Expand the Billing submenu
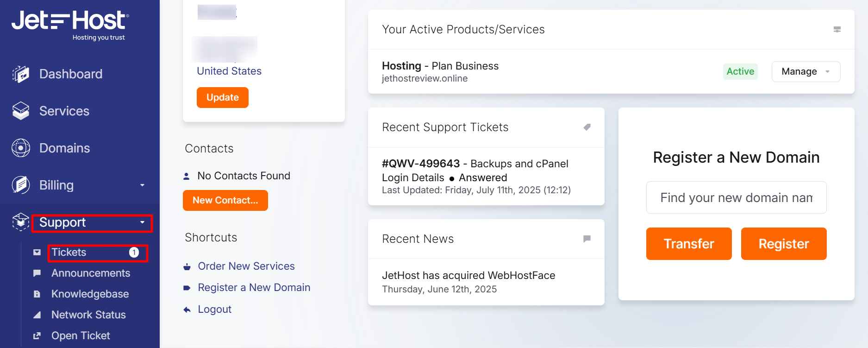This screenshot has width=868, height=348. point(80,185)
